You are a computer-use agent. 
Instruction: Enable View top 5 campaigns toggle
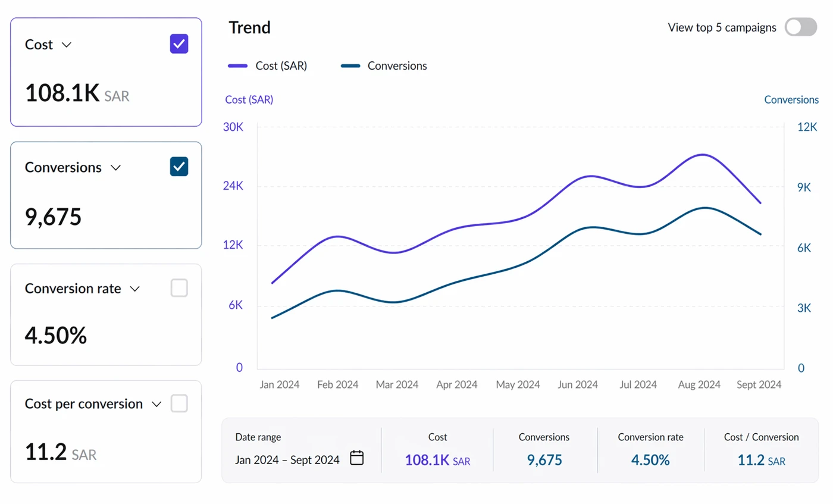tap(800, 27)
